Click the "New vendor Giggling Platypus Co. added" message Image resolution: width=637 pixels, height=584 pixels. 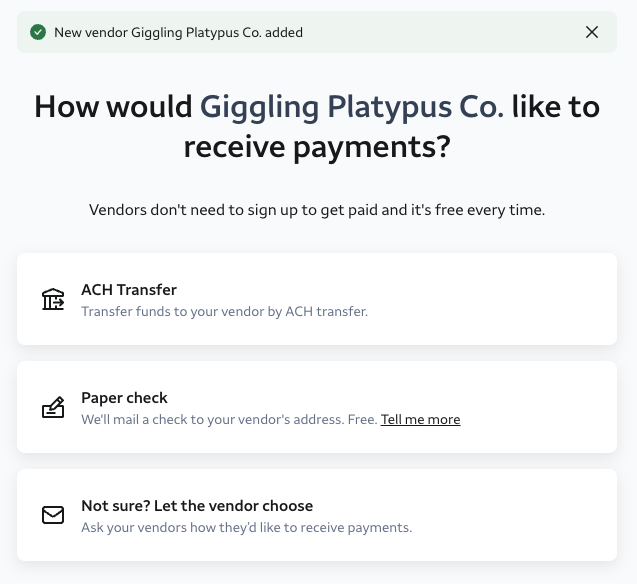click(178, 32)
